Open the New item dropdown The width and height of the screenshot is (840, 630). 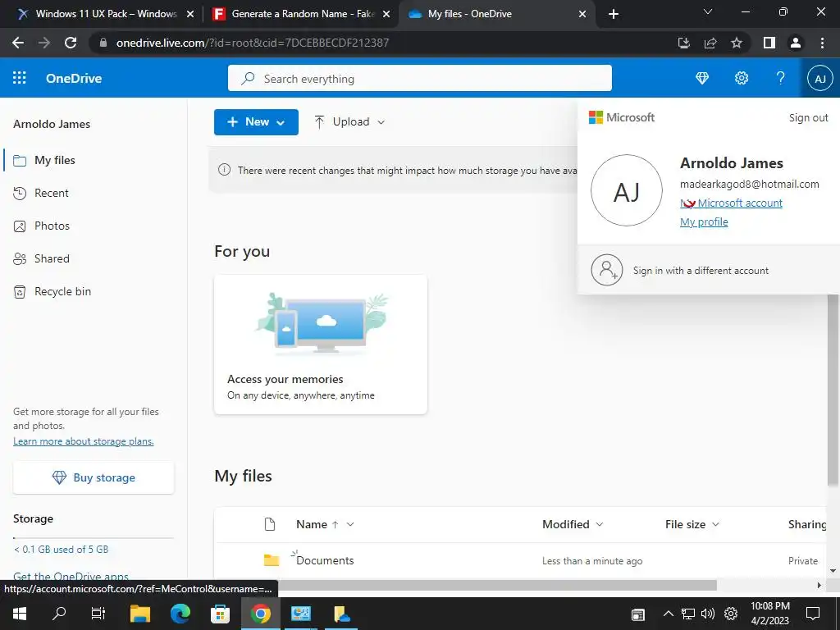[x=256, y=122]
